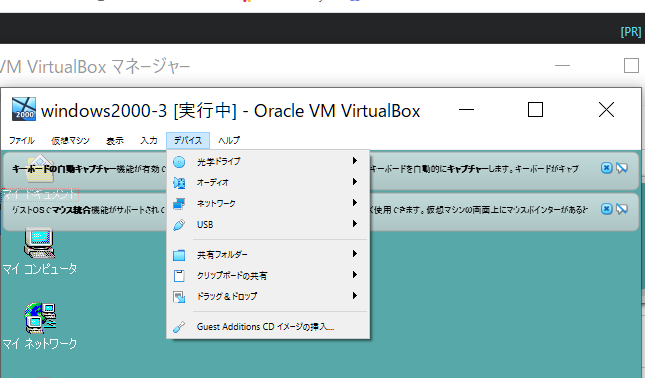Expand arrow next to ドラッグ＆ドロップ
The width and height of the screenshot is (645, 378).
coord(355,295)
